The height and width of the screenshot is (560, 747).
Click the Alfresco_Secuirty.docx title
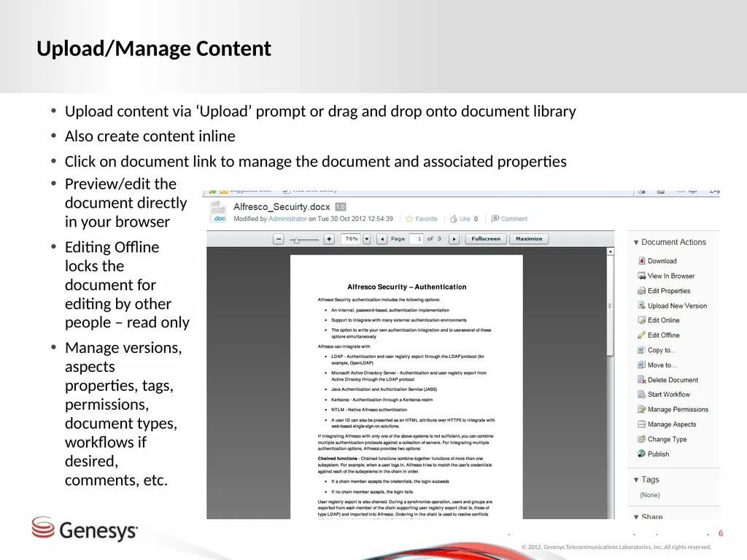coord(282,206)
